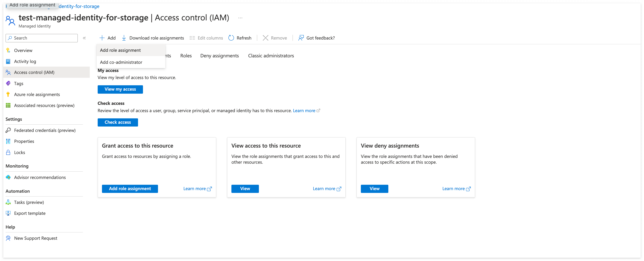Click the Locks padlock icon
This screenshot has height=261, width=644.
[x=8, y=152]
